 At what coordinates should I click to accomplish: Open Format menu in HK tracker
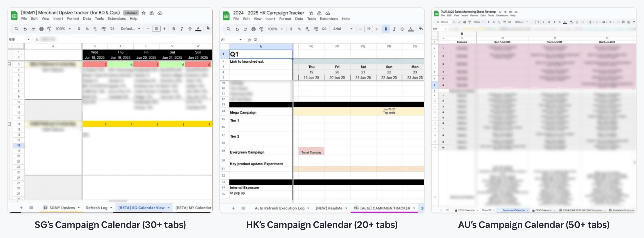285,19
